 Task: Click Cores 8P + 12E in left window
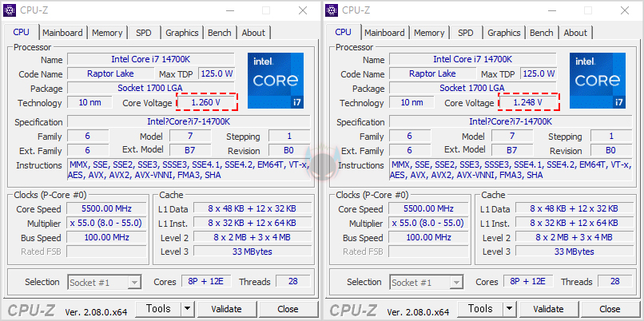pyautogui.click(x=206, y=282)
